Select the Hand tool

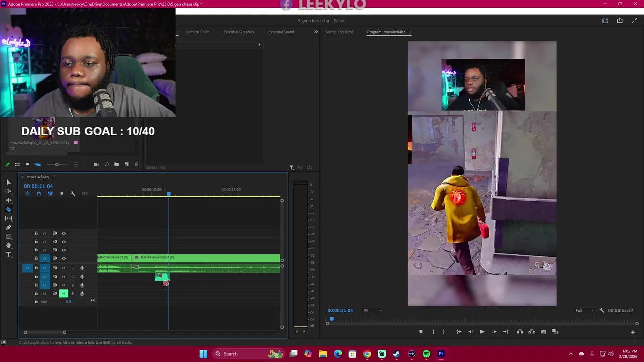coord(8,245)
